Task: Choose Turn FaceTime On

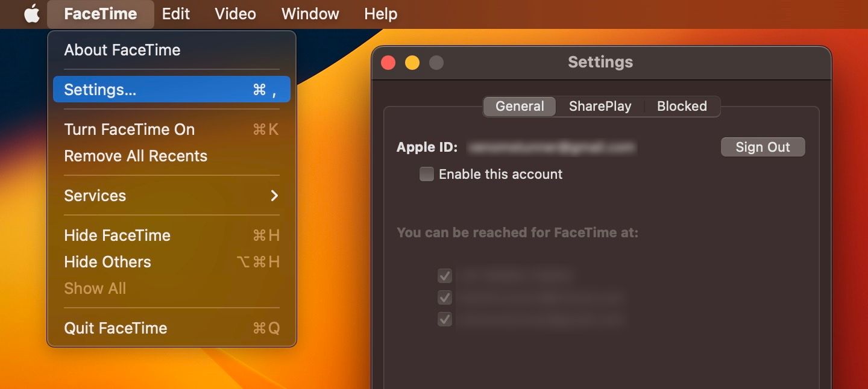Action: 129,129
